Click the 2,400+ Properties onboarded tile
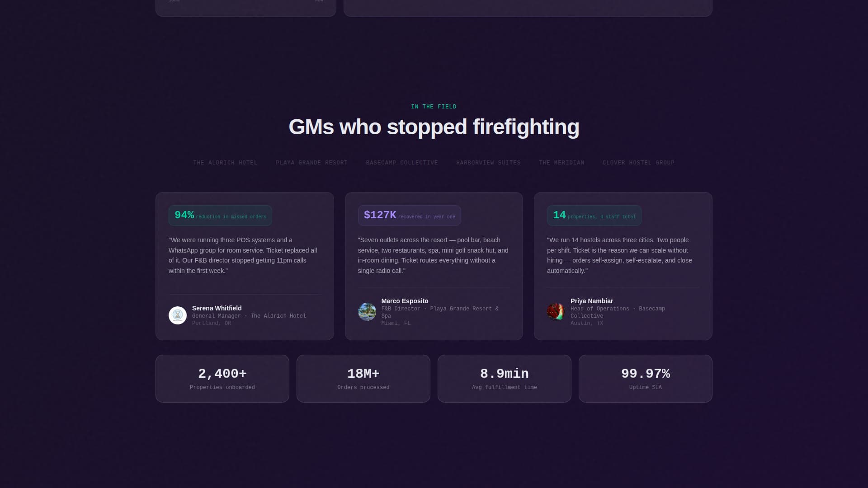 coord(222,378)
